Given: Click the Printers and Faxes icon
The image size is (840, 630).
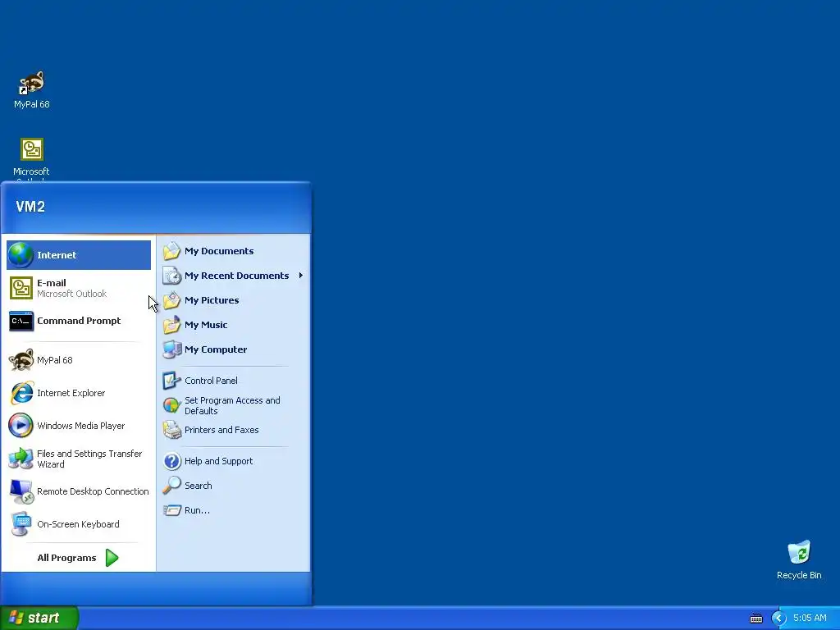Looking at the screenshot, I should coord(172,430).
